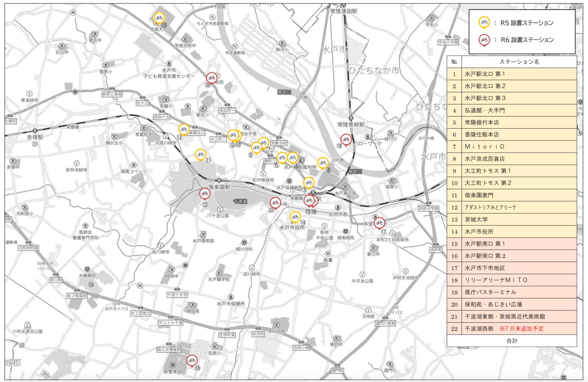Click the red ※7月末追加予定 note text
Image resolution: width=588 pixels, height=382 pixels.
coord(521,329)
